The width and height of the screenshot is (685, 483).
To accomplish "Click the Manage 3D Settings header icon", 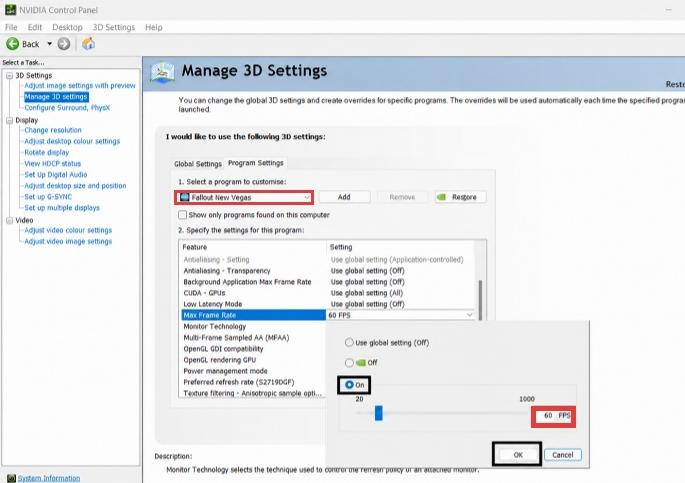I will [163, 72].
